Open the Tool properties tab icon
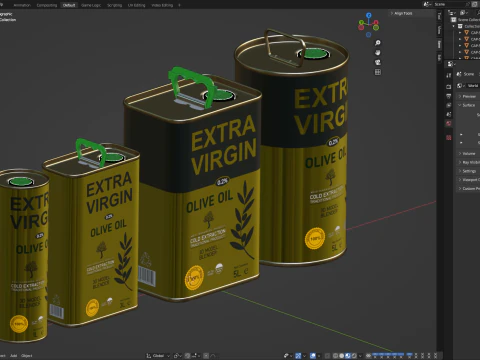The width and height of the screenshot is (480, 360). [x=449, y=75]
